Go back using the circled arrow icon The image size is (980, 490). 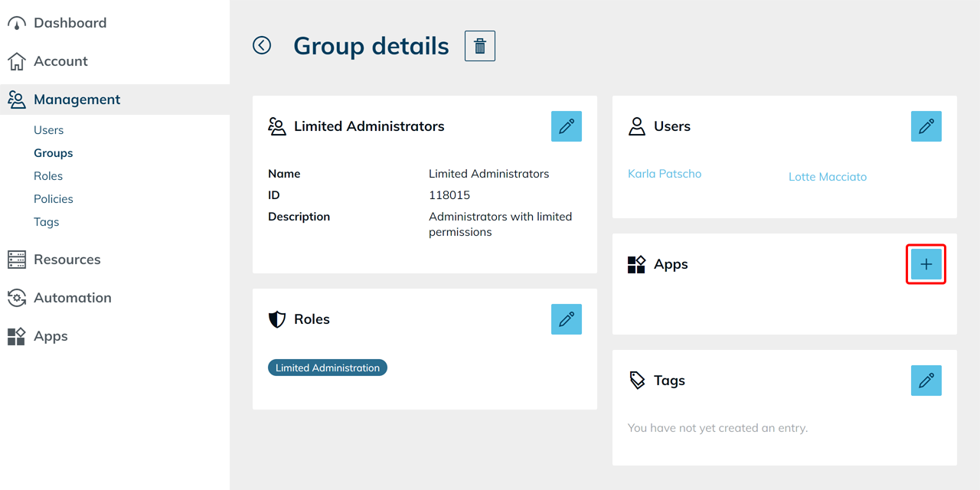coord(262,46)
